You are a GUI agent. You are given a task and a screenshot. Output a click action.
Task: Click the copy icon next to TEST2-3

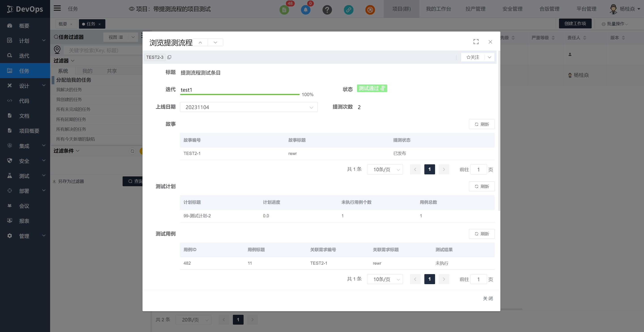pyautogui.click(x=169, y=57)
